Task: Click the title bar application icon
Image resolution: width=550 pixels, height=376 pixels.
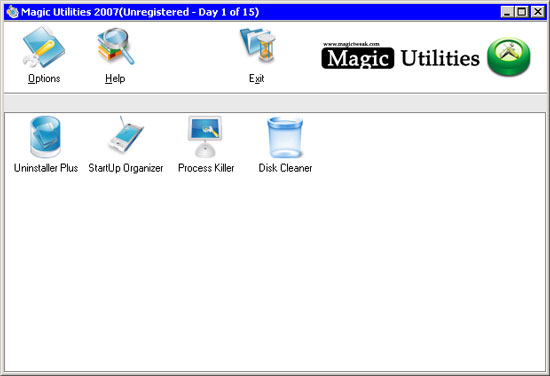Action: click(x=13, y=12)
